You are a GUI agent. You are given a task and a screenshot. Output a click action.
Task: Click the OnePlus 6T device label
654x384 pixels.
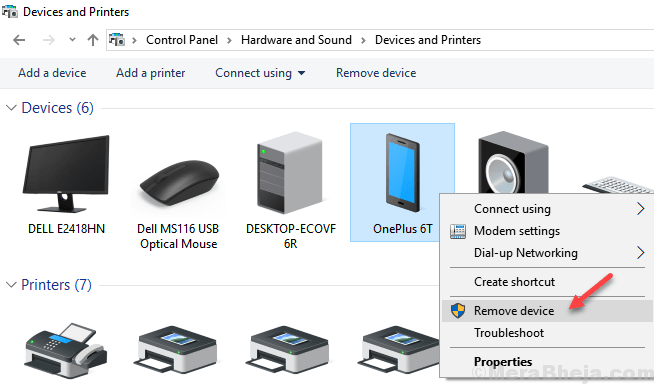(x=402, y=229)
